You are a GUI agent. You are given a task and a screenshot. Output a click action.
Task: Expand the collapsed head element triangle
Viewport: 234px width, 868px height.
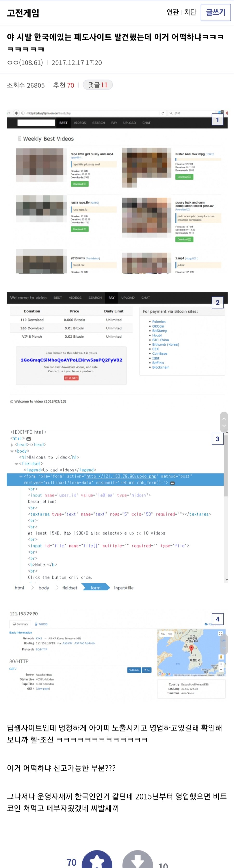point(12,445)
